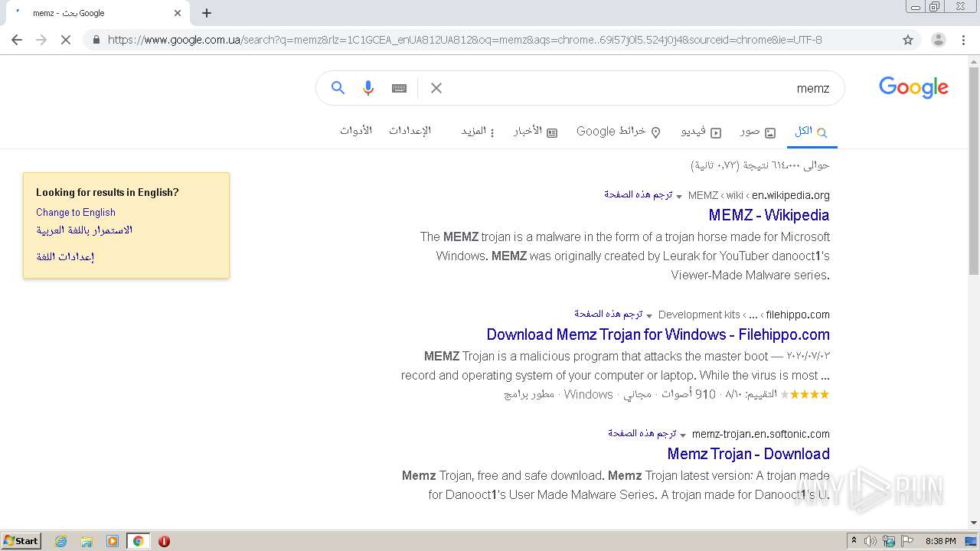Open a new browser tab

click(x=207, y=13)
